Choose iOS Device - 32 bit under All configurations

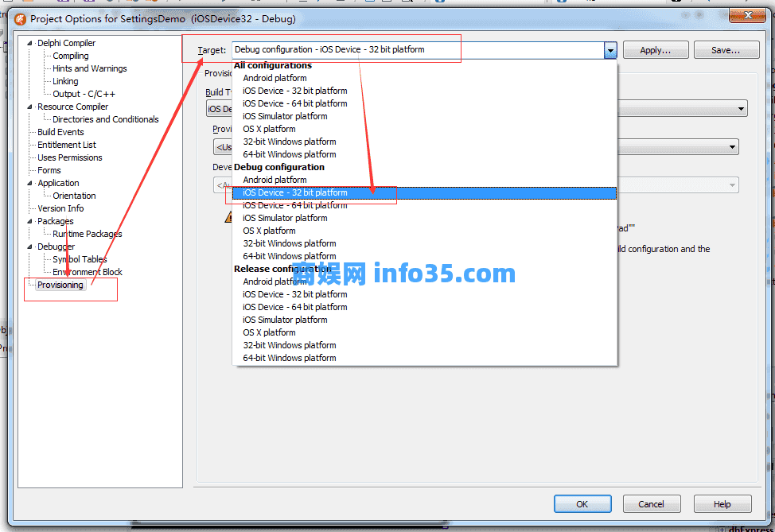pos(425,91)
